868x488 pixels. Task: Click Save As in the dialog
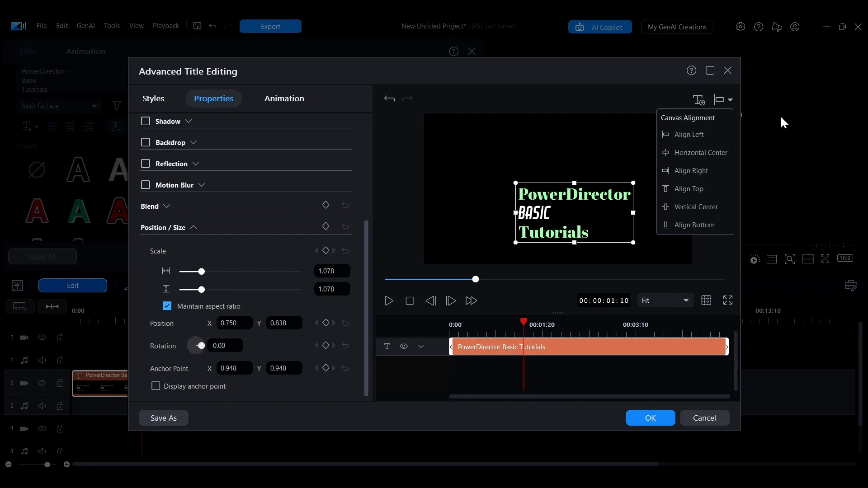[x=164, y=418]
